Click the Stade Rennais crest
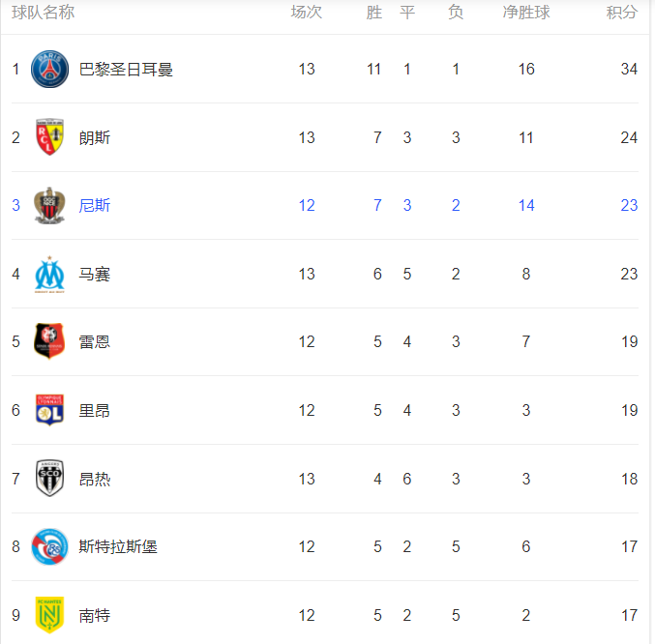This screenshot has height=644, width=655. point(49,341)
